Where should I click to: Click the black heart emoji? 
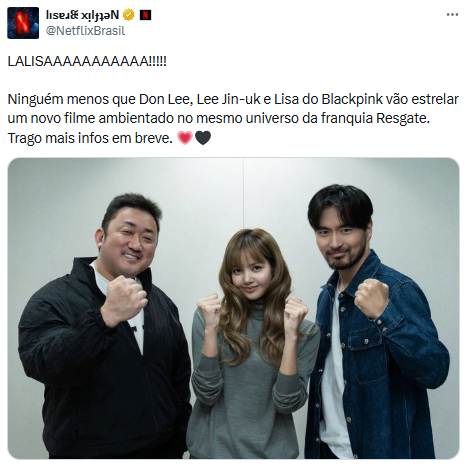click(203, 138)
